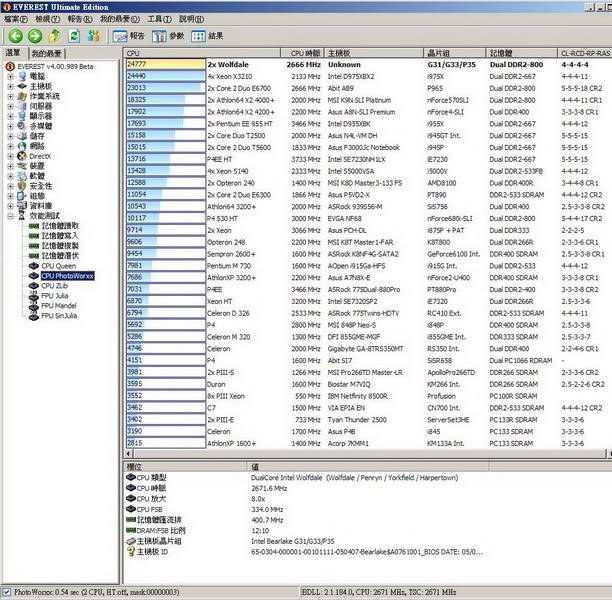Select the FPU Mandel benchmark
Viewport: 612px width, 600px height.
pos(59,306)
